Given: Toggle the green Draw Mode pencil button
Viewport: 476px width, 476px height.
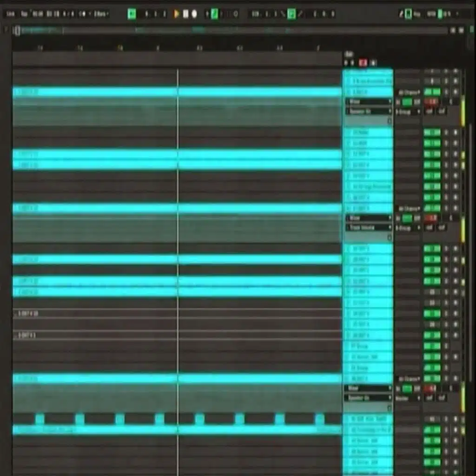Looking at the screenshot, I should 291,14.
